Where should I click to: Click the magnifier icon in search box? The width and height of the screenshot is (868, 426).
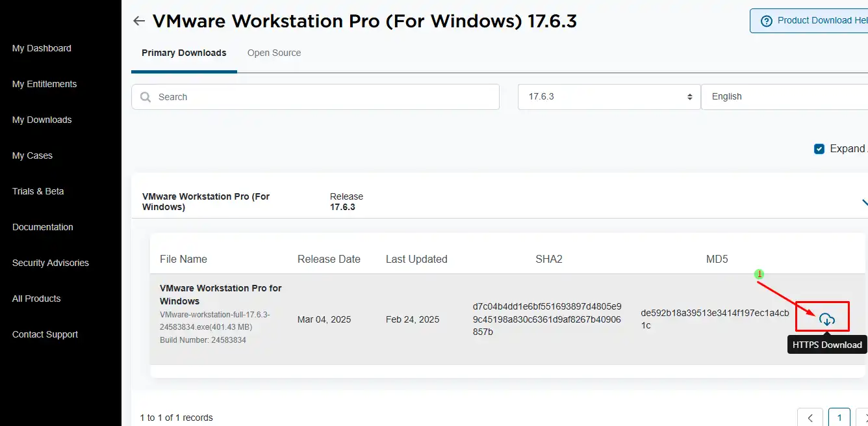146,97
